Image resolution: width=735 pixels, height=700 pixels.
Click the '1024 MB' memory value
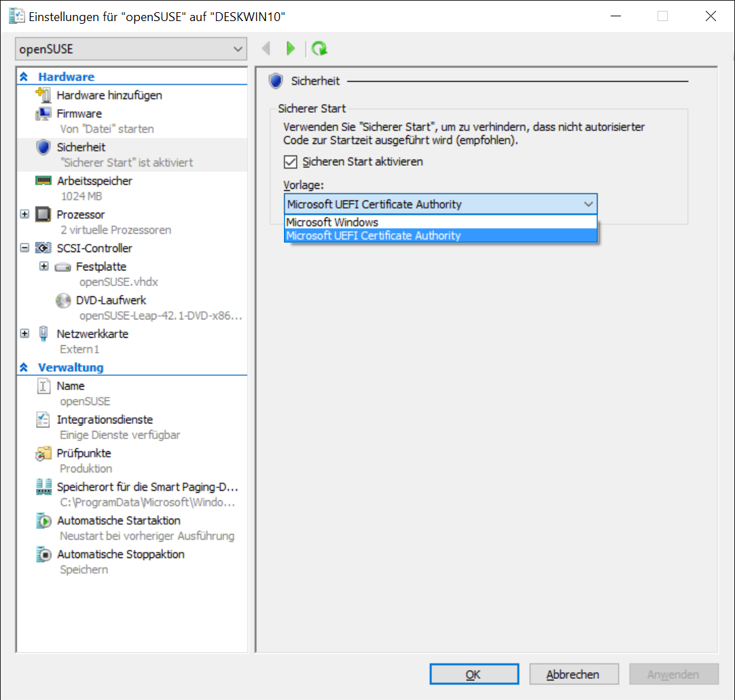point(81,196)
